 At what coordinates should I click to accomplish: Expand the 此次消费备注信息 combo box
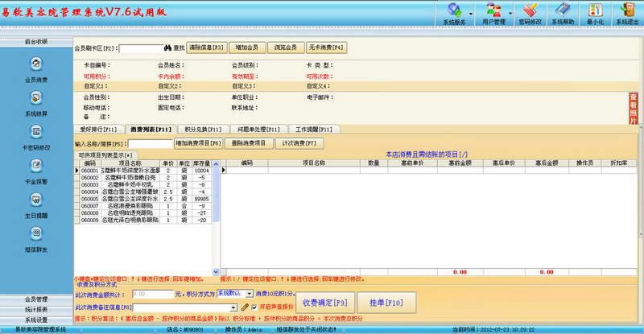pos(233,307)
